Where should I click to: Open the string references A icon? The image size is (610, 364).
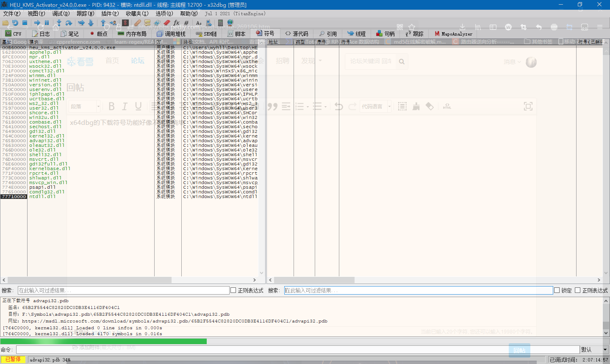(x=199, y=23)
